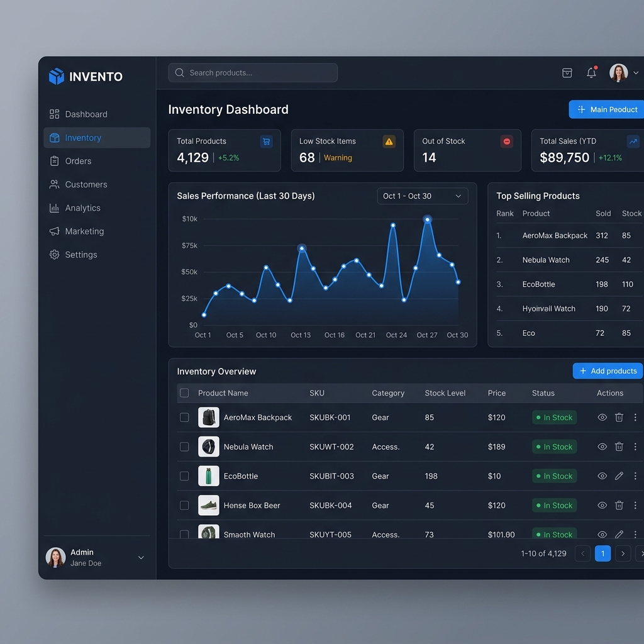Open the Oct 1 - Oct 30 date dropdown
The height and width of the screenshot is (644, 644).
click(x=422, y=196)
